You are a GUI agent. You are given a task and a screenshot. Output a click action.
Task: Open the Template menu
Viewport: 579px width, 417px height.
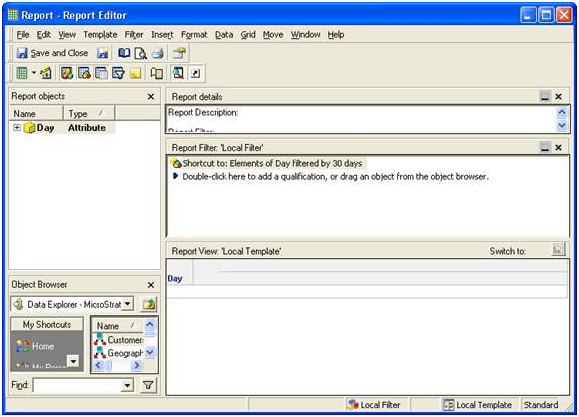click(100, 35)
